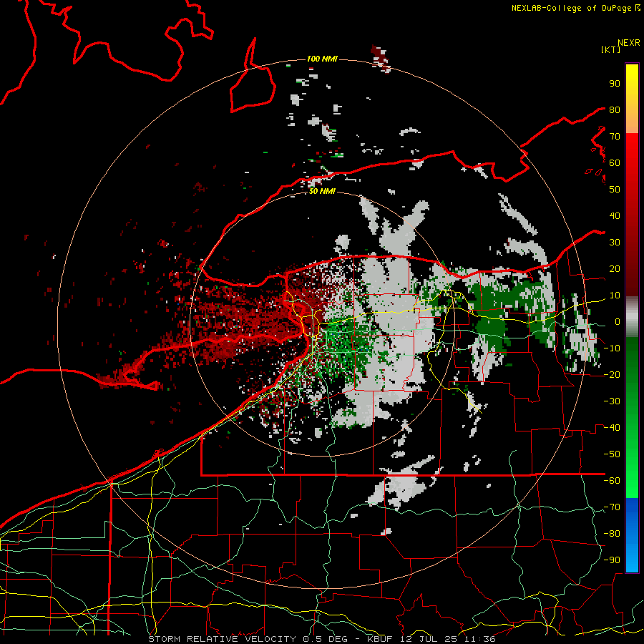Click the 80 value on velocity scale
This screenshot has width=644, height=644.
[615, 110]
